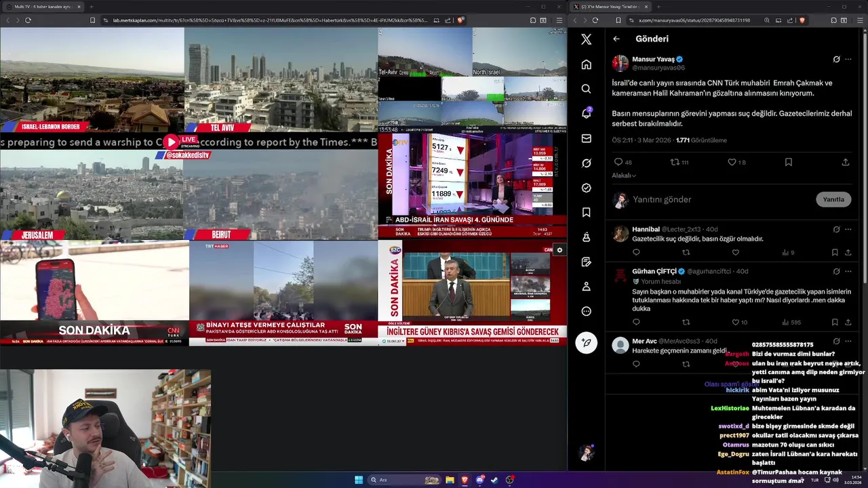Share Gürhan ÇİFTÇİ's reply

click(x=848, y=323)
